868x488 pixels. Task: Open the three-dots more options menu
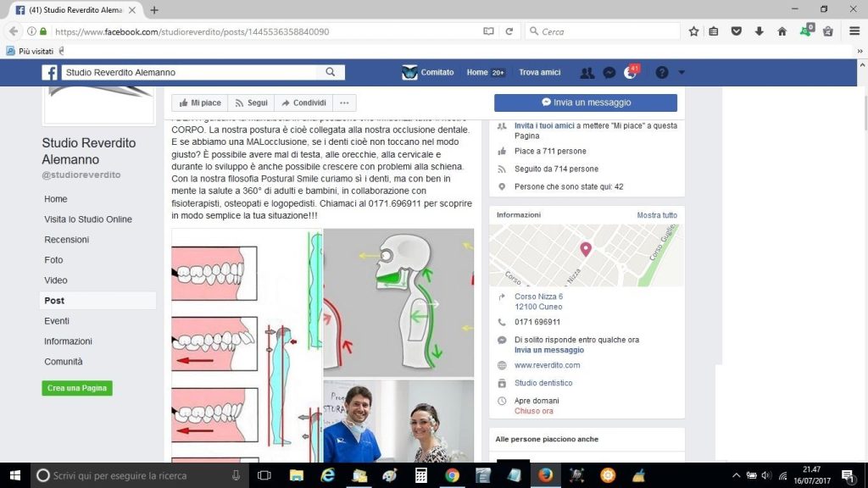(x=343, y=103)
